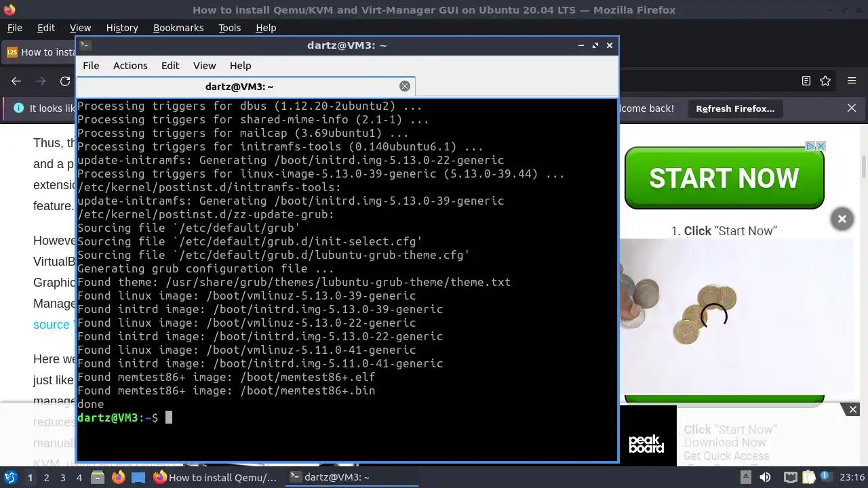The width and height of the screenshot is (868, 488).
Task: Switch to the dartz@VM3 terminal taskbar entry
Action: click(351, 477)
